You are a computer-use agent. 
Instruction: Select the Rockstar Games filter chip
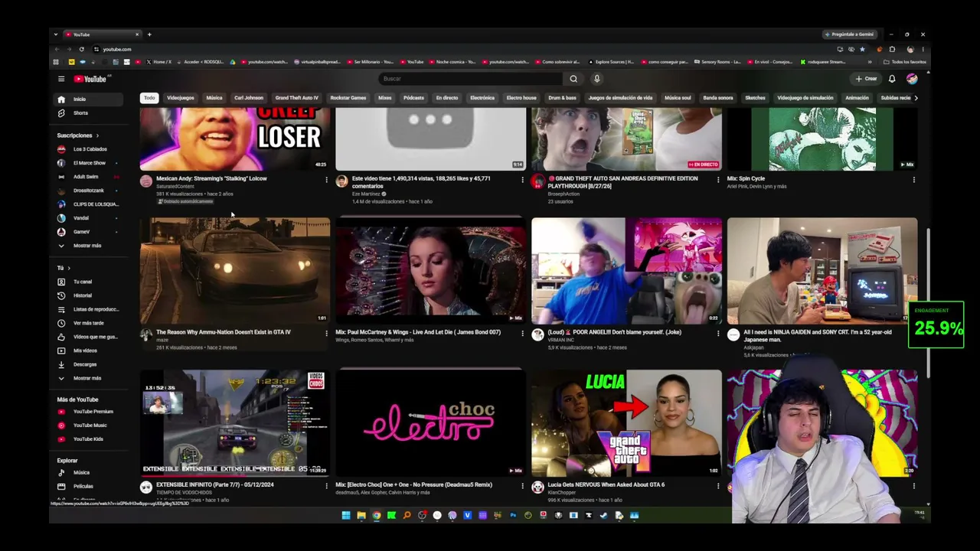tap(348, 98)
